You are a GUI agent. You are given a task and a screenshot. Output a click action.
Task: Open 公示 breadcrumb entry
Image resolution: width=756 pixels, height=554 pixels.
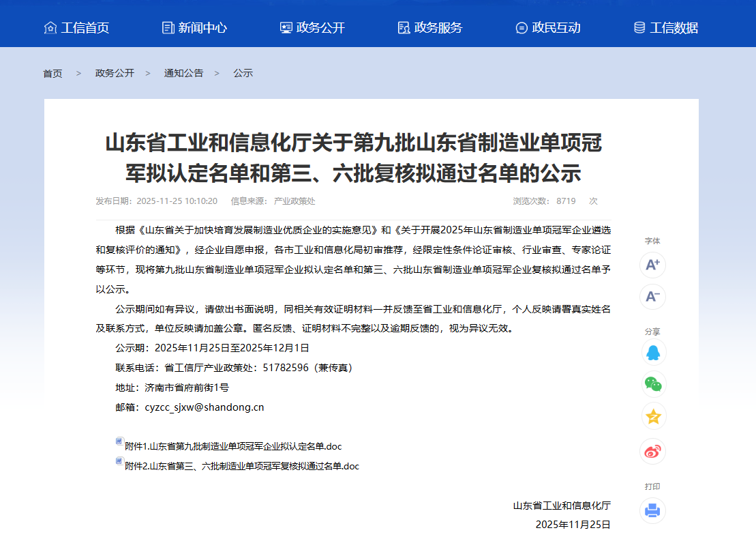coord(242,73)
